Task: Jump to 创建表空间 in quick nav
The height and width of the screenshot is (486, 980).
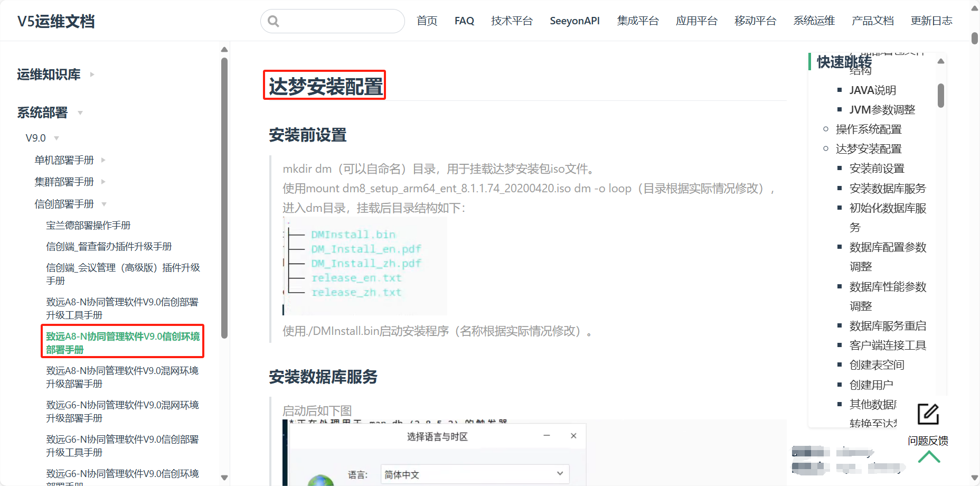Action: (877, 365)
